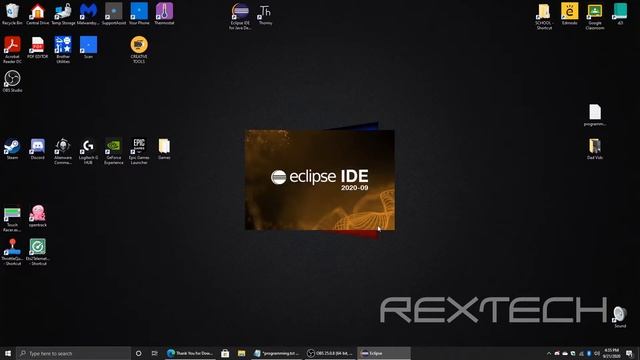The image size is (640, 360).
Task: Select the throttle joystick shortcut icon
Action: pyautogui.click(x=12, y=252)
